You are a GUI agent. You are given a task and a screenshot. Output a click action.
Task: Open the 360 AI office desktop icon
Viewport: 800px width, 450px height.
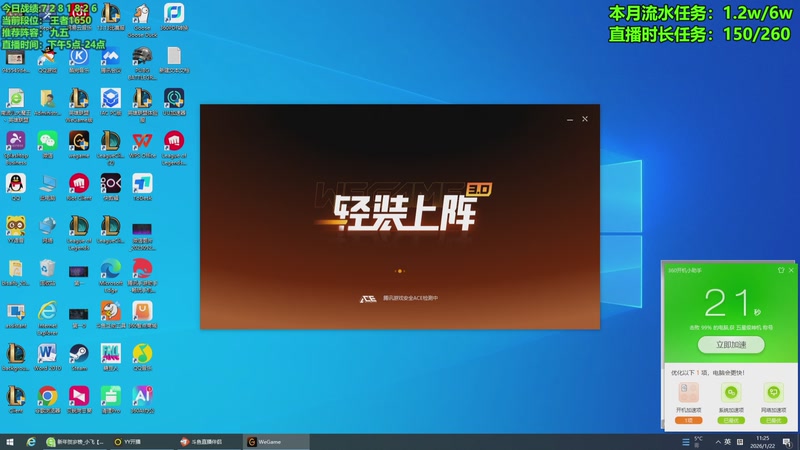click(142, 399)
